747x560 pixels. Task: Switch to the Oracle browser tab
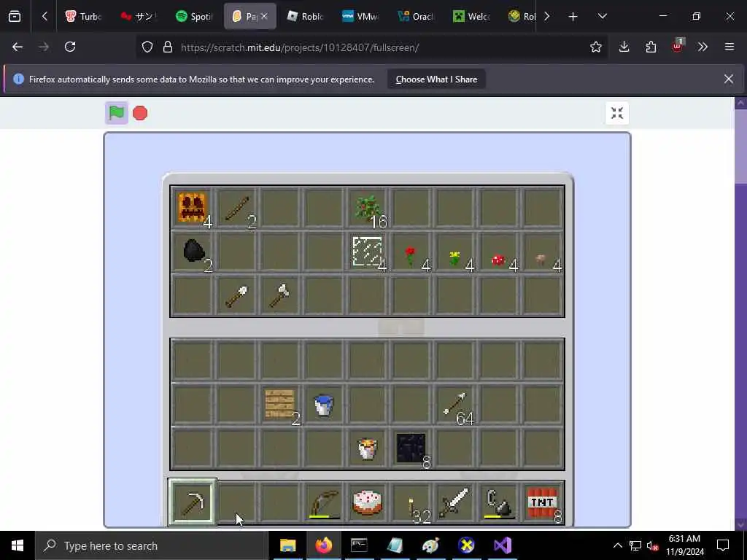click(416, 16)
